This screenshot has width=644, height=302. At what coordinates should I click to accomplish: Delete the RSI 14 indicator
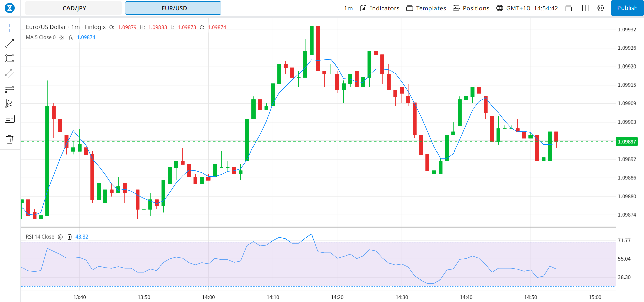click(x=70, y=237)
